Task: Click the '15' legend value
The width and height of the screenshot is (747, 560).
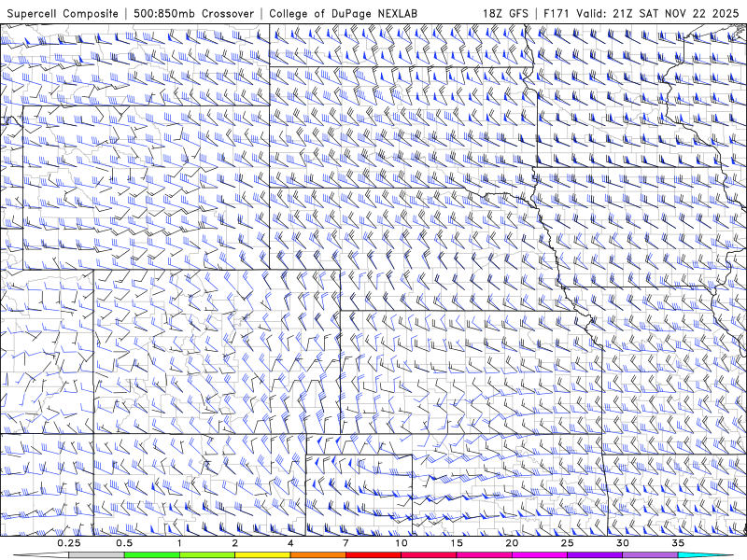Action: [x=457, y=543]
